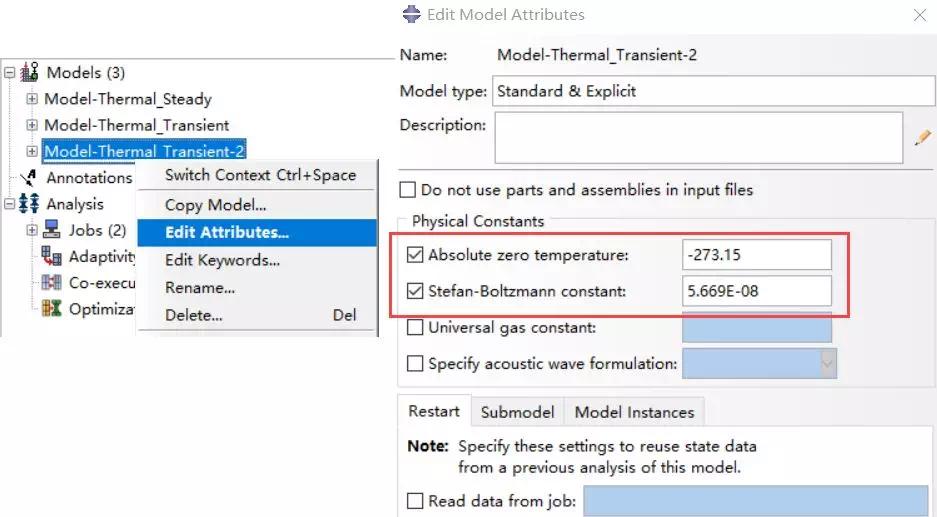Uncheck Absolute zero temperature checkbox
This screenshot has width=937, height=517.
pyautogui.click(x=415, y=255)
